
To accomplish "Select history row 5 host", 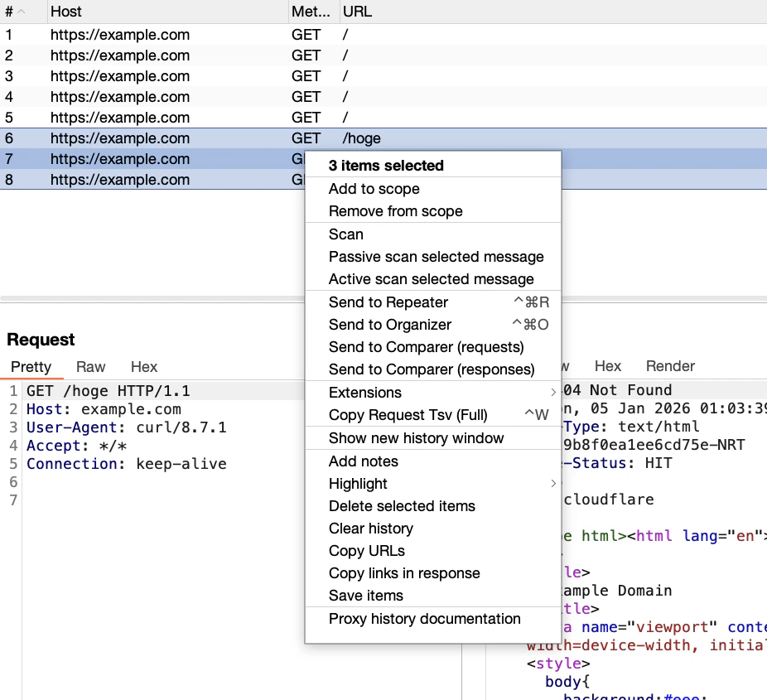I will tap(120, 118).
